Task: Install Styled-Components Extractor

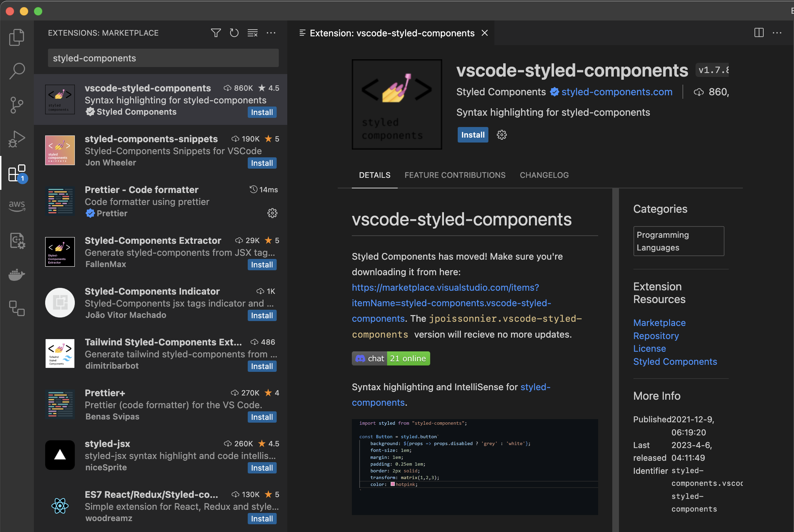Action: pos(262,265)
